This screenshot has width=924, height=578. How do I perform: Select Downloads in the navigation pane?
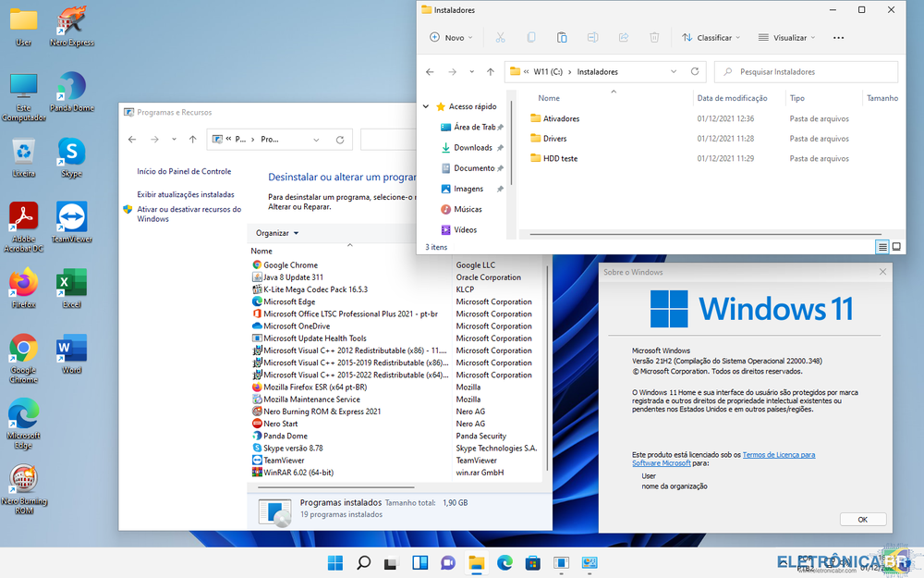coord(472,148)
